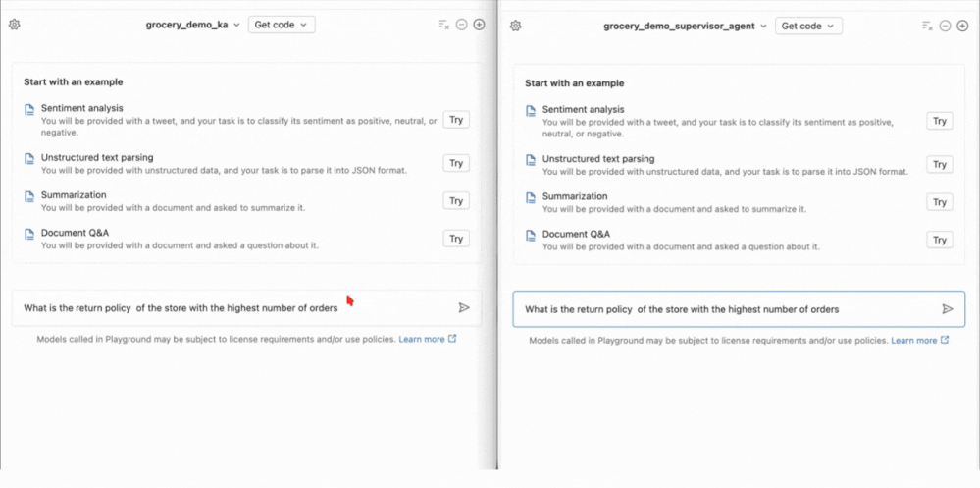This screenshot has height=488, width=980.
Task: Try Document Q&A in right pane
Action: (940, 240)
